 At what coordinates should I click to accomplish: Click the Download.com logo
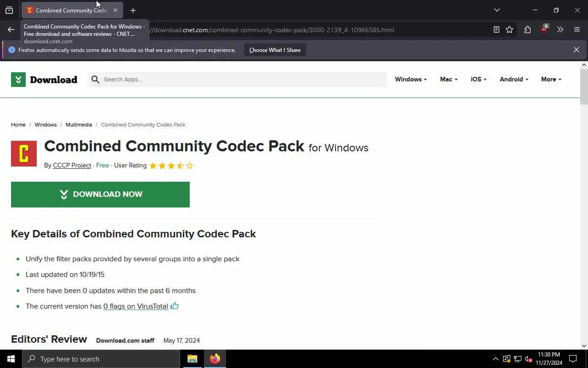pos(44,80)
